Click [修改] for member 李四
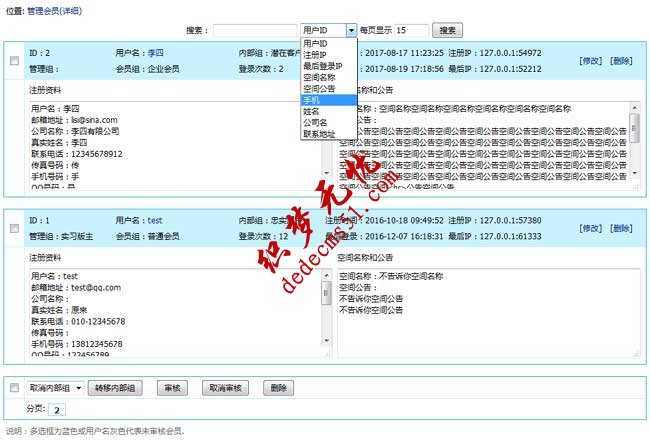650x442 pixels. [591, 61]
